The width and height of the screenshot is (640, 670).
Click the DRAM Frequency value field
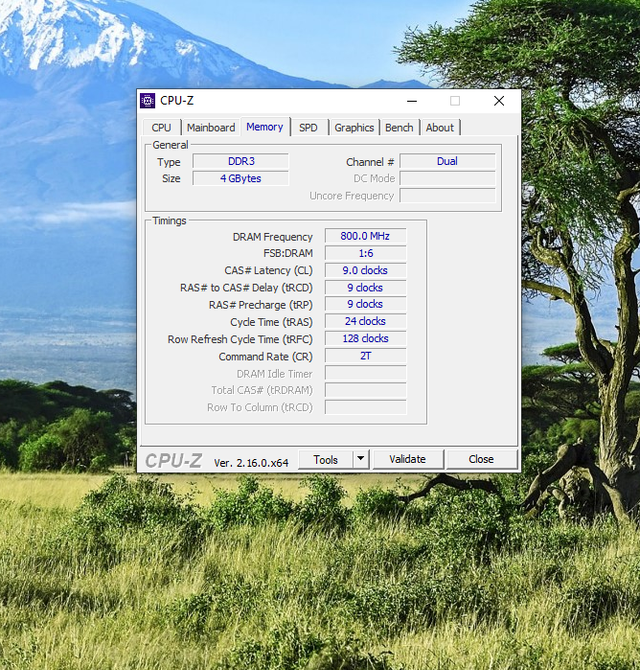pos(365,237)
